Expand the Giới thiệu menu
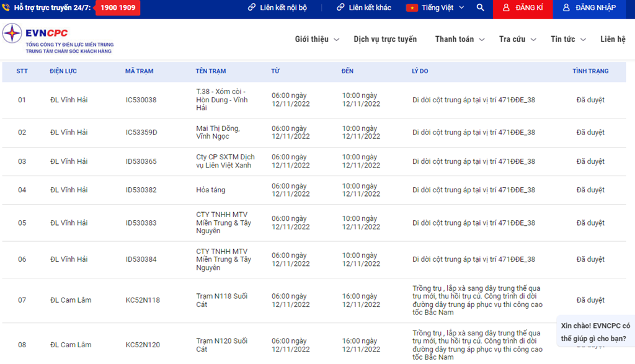 [x=317, y=39]
